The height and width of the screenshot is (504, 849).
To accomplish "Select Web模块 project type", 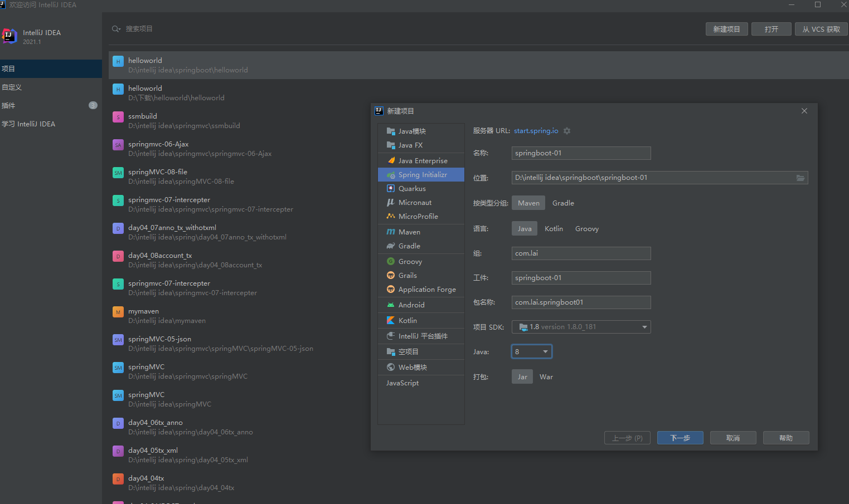I will 421,368.
